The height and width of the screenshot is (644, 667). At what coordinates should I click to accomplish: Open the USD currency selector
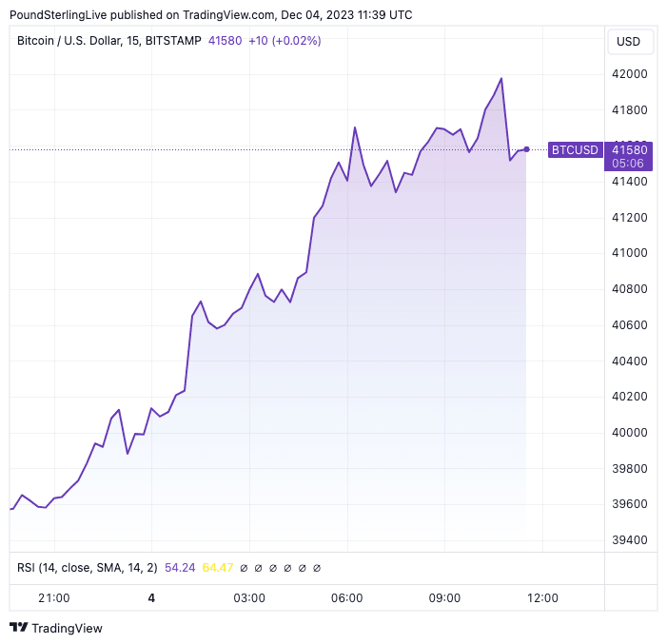pos(629,42)
